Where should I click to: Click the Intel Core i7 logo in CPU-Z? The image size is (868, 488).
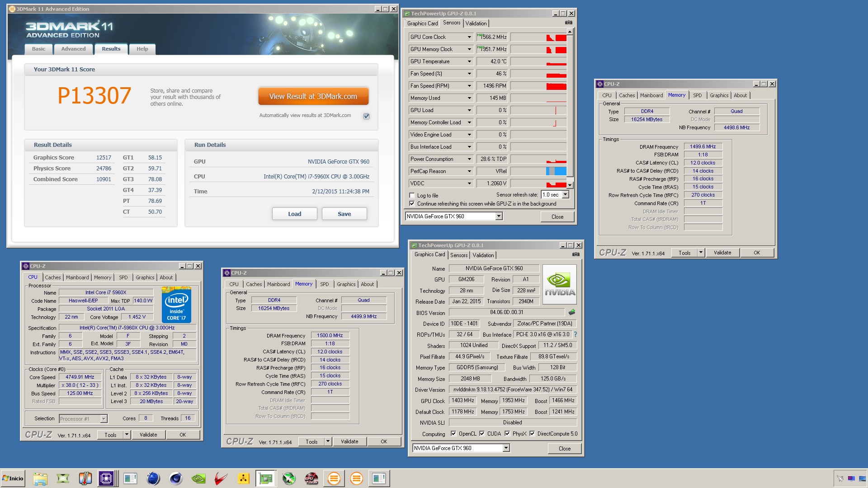point(176,305)
